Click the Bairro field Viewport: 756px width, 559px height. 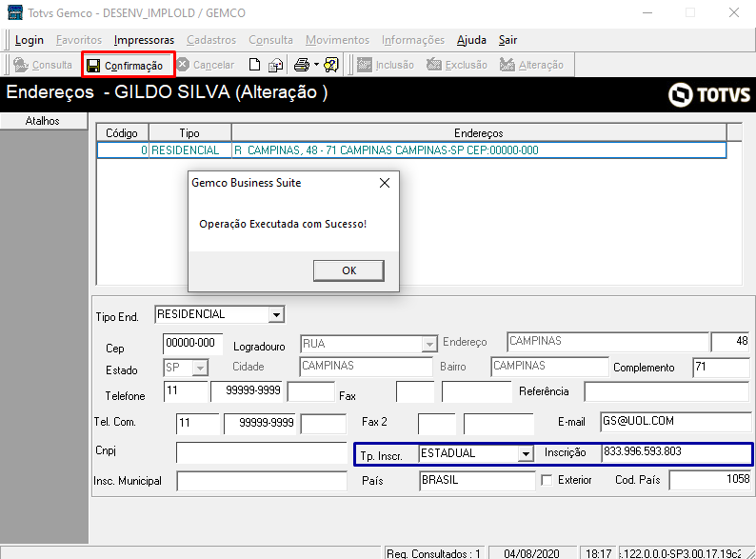click(549, 366)
